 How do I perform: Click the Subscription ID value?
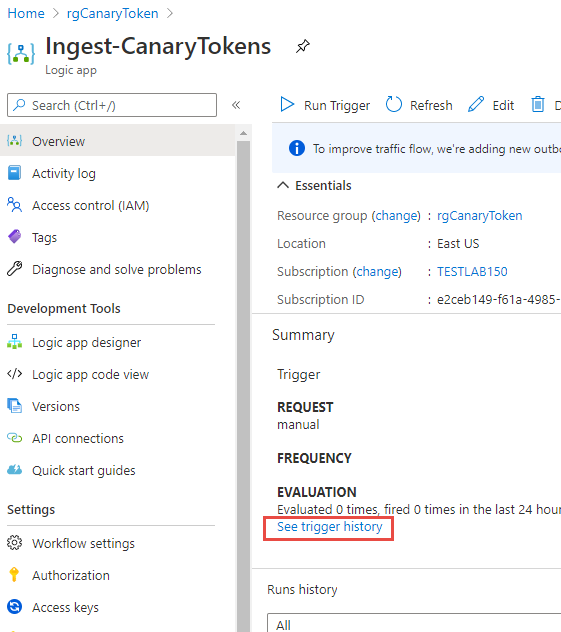click(499, 299)
